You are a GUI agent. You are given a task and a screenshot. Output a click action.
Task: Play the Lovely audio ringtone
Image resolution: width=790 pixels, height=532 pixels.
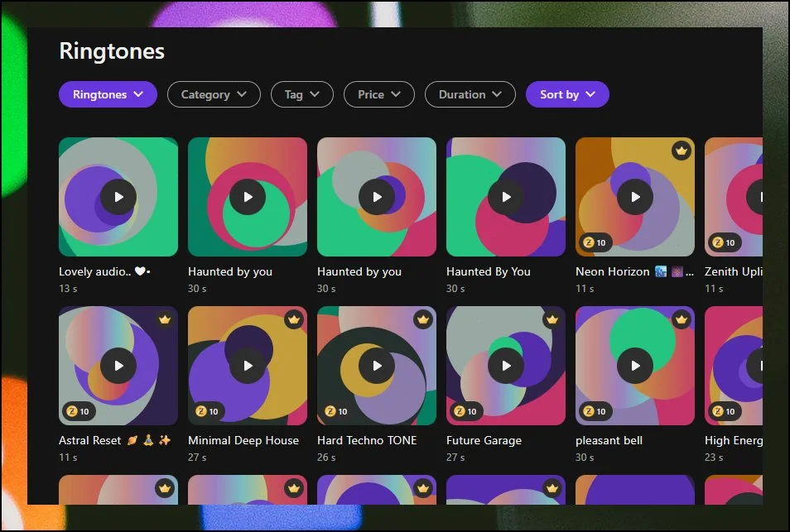coord(118,197)
